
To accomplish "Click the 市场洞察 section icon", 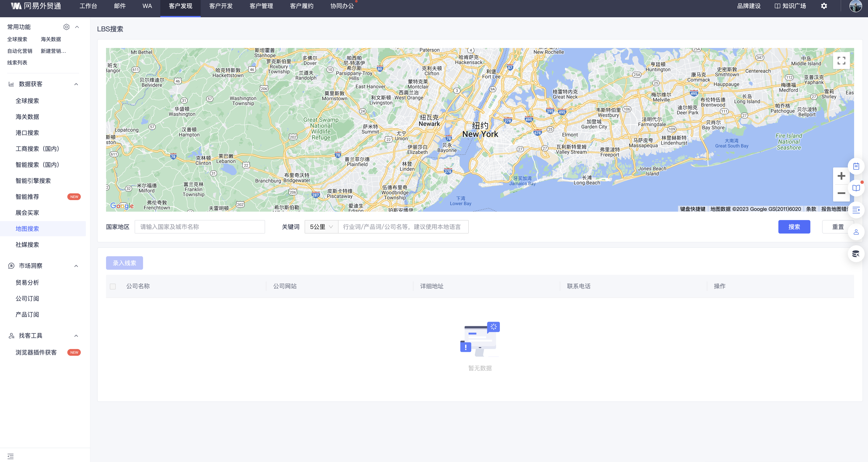I will [11, 266].
